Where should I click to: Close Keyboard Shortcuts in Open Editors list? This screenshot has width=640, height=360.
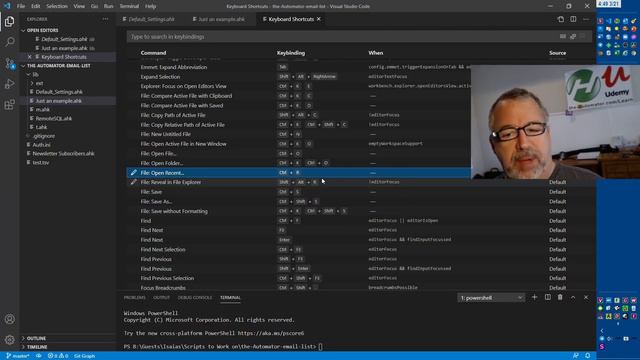point(29,57)
